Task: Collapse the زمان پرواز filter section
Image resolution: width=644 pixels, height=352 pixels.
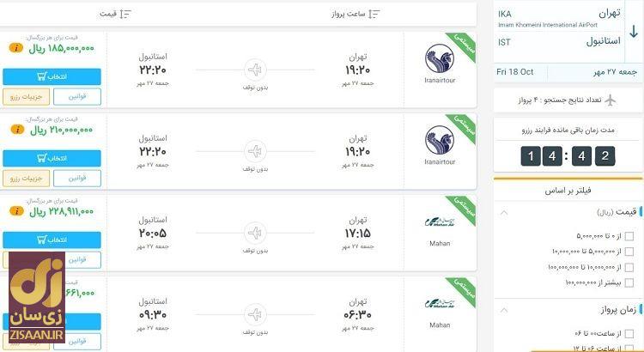Action: (504, 309)
